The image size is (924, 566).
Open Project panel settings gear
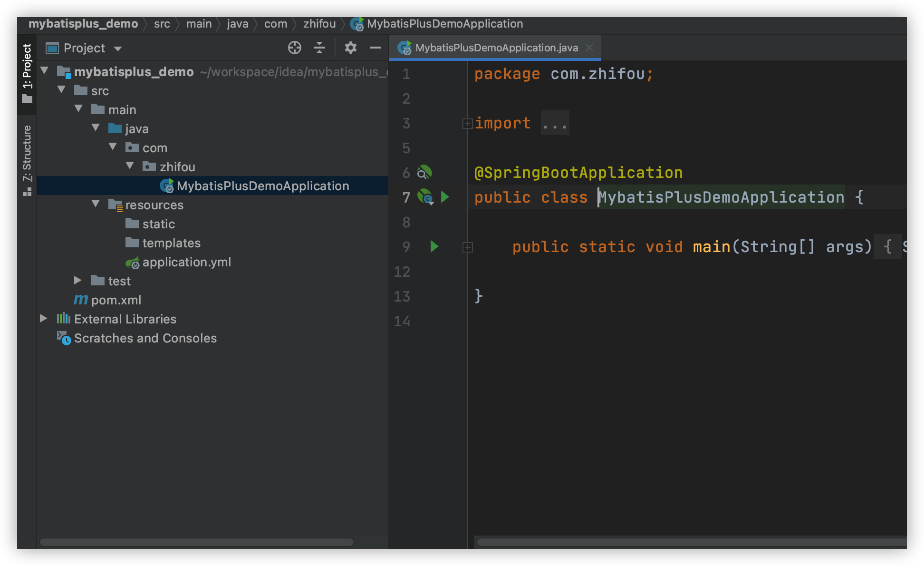350,48
